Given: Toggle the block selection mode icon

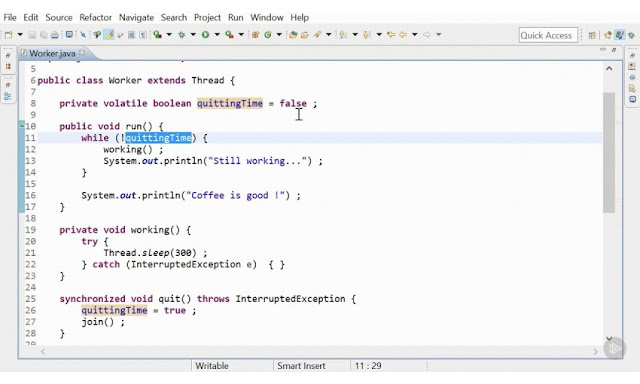Looking at the screenshot, I should (131, 35).
